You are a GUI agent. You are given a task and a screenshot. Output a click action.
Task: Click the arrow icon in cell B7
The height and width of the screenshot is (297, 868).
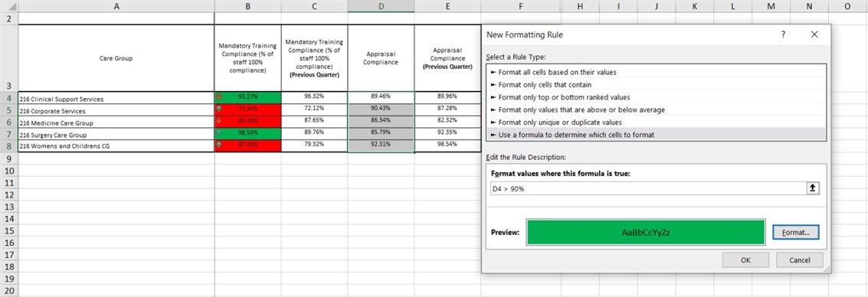[219, 132]
